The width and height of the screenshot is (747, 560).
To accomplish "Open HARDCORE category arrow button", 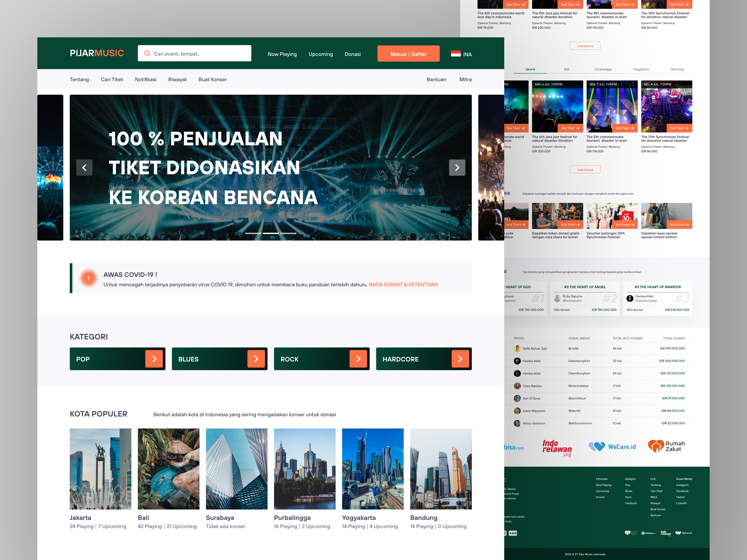I will click(460, 359).
